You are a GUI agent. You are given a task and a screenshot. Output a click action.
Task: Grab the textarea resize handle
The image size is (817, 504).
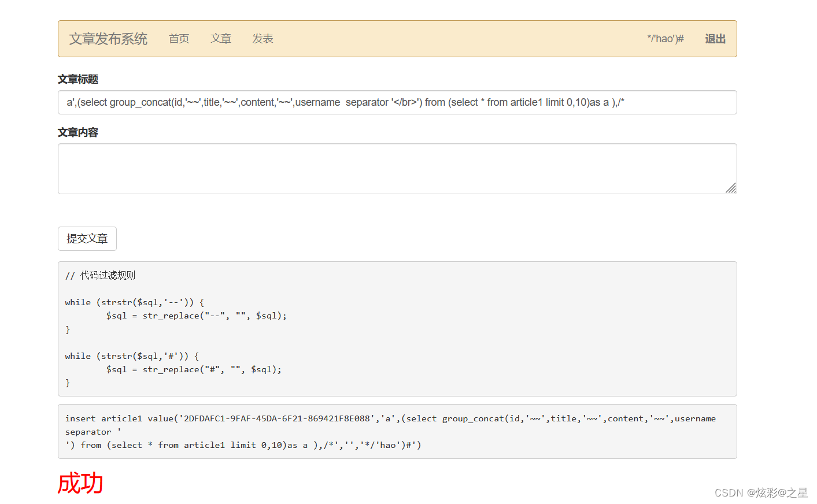tap(731, 188)
